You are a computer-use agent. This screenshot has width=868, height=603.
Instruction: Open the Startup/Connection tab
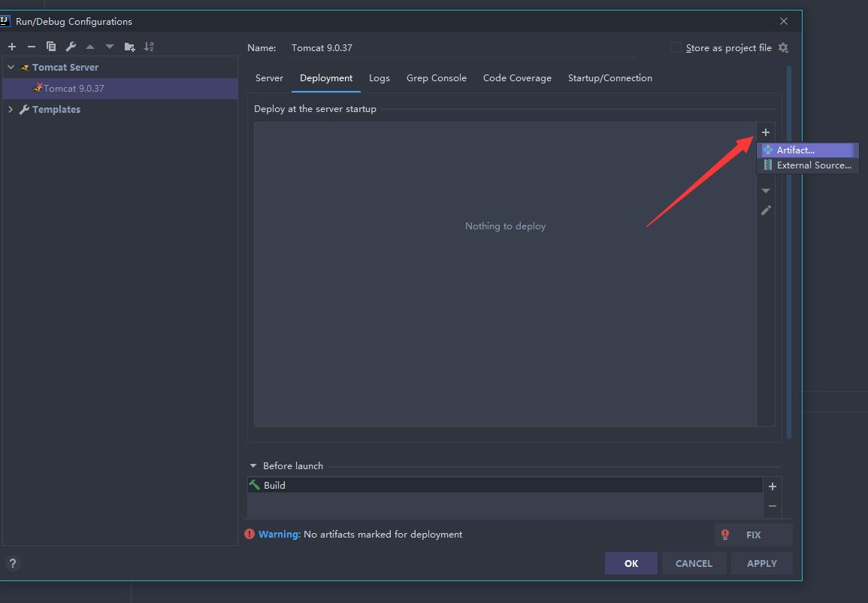pos(609,77)
